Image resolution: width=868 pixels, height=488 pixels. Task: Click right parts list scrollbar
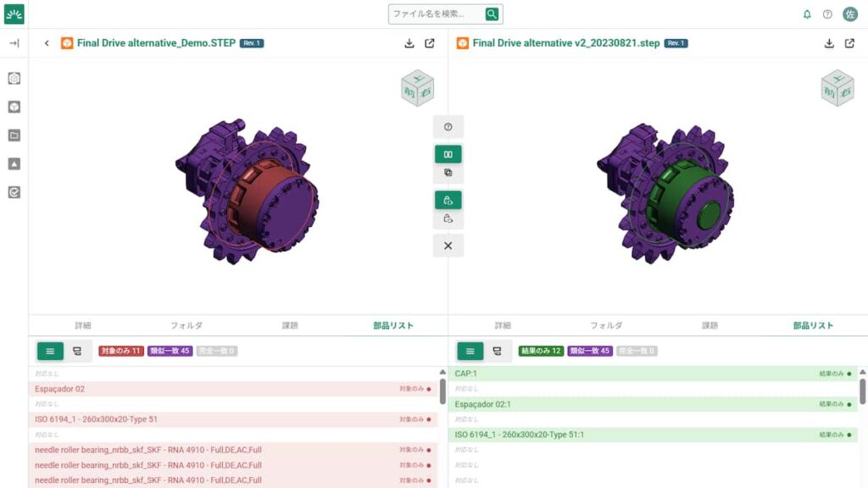tap(862, 391)
